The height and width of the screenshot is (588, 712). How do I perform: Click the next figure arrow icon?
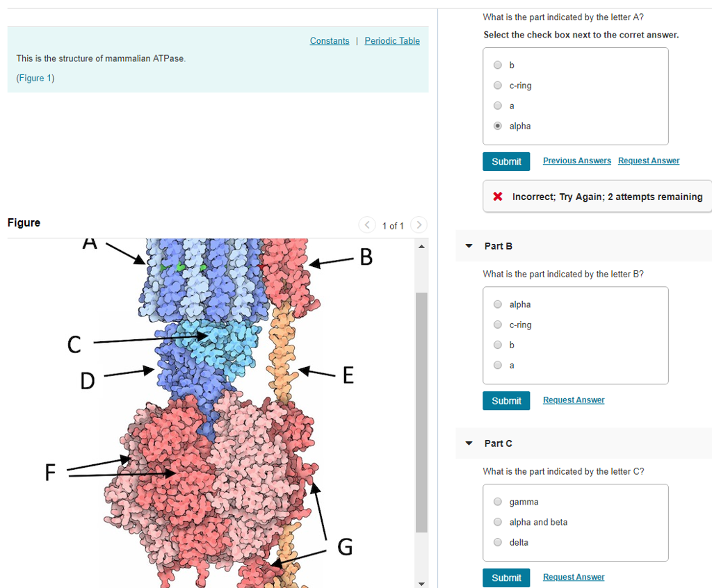tap(419, 225)
